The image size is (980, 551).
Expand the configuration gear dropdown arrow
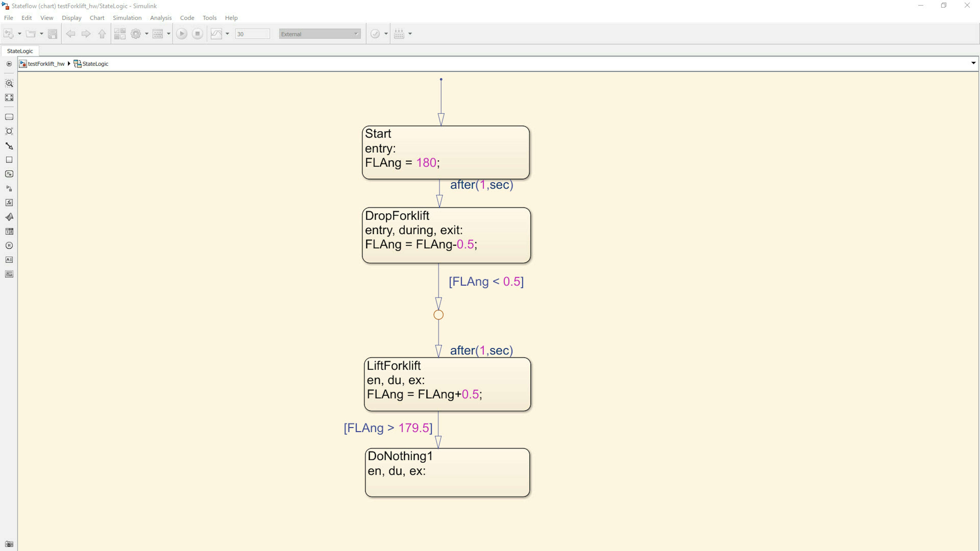[147, 34]
